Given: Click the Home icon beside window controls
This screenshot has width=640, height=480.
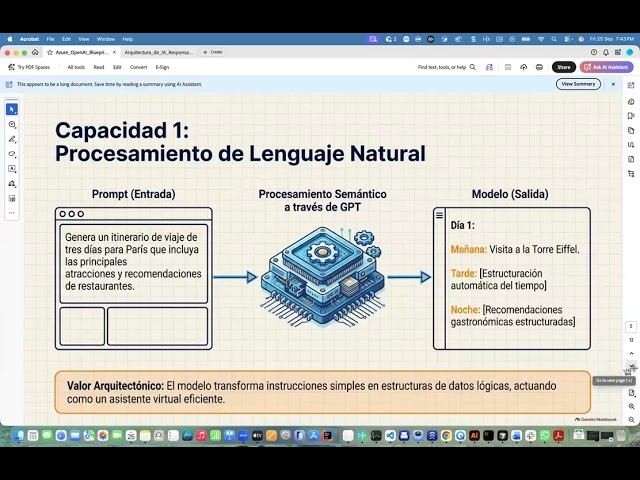Looking at the screenshot, I should (36, 52).
